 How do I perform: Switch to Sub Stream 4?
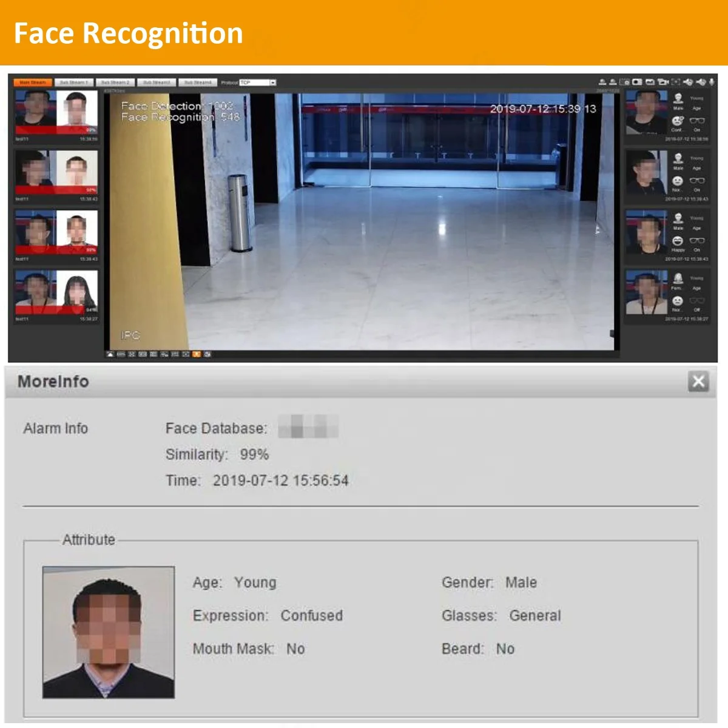point(198,83)
